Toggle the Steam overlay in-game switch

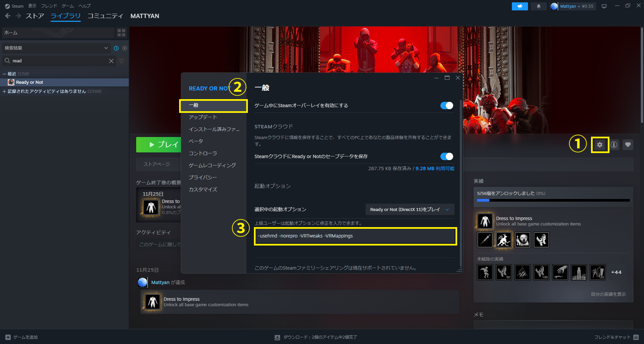click(x=446, y=106)
